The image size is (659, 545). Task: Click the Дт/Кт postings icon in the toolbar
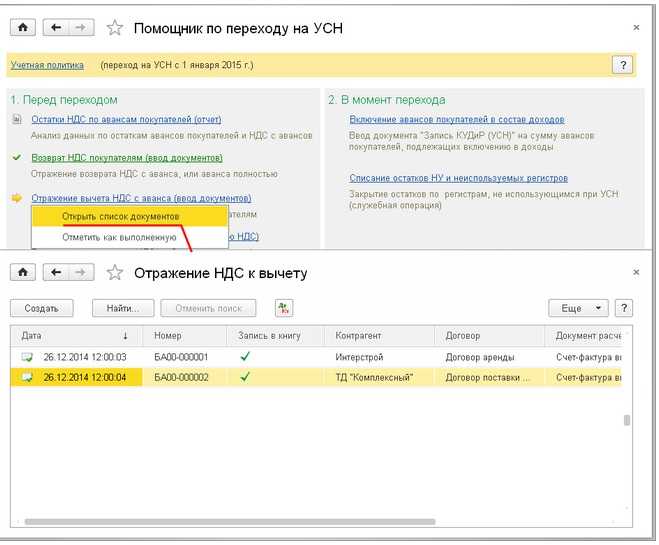pos(284,308)
